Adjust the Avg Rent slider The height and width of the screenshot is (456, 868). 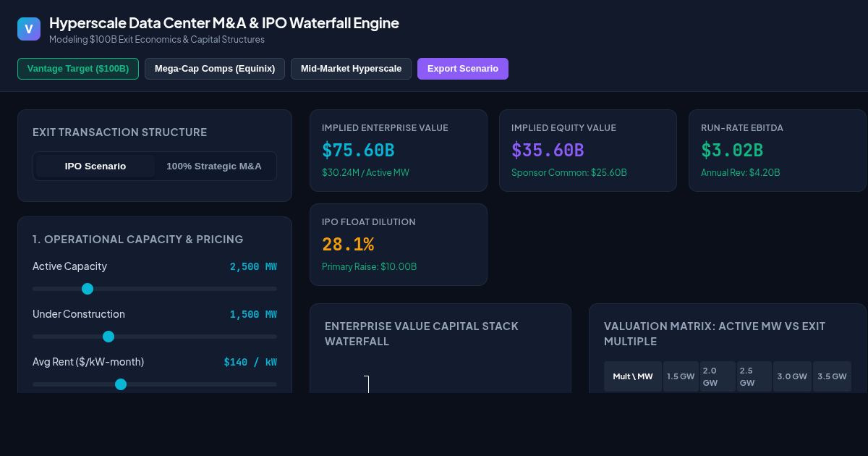click(x=155, y=384)
